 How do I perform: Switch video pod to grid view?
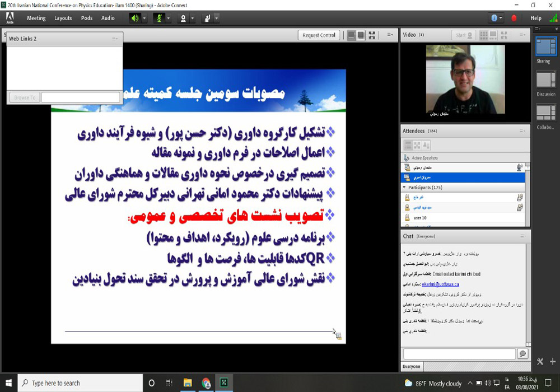pyautogui.click(x=484, y=35)
